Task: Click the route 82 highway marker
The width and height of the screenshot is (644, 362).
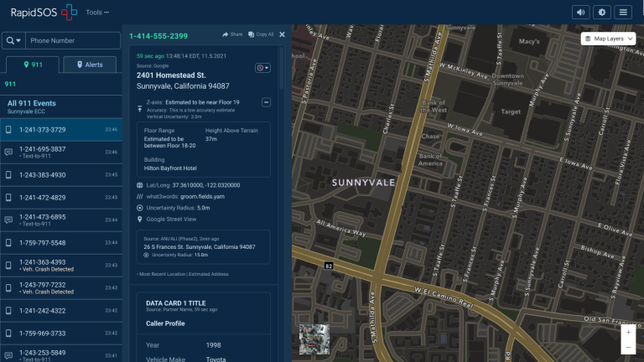Action: pyautogui.click(x=329, y=266)
